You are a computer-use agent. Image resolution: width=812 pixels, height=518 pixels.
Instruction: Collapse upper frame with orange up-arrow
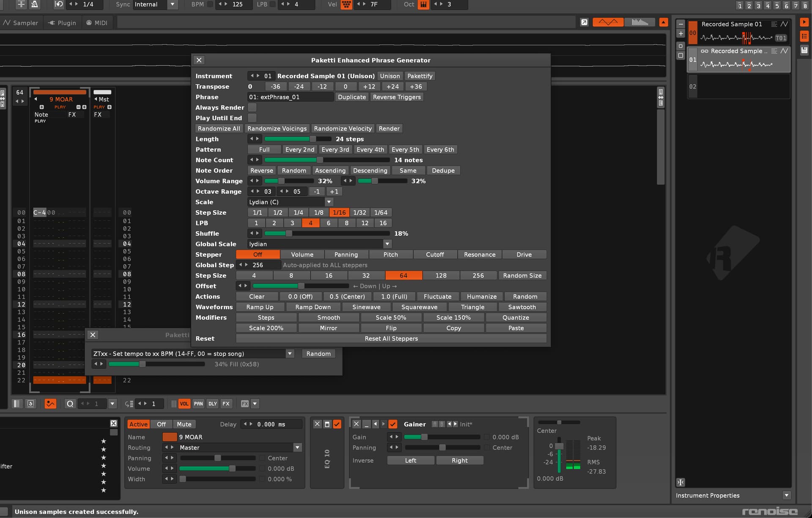click(664, 22)
